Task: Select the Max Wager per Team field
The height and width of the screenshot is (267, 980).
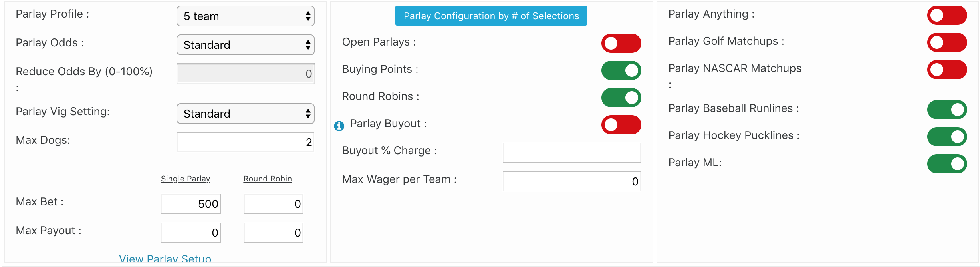Action: click(x=571, y=181)
